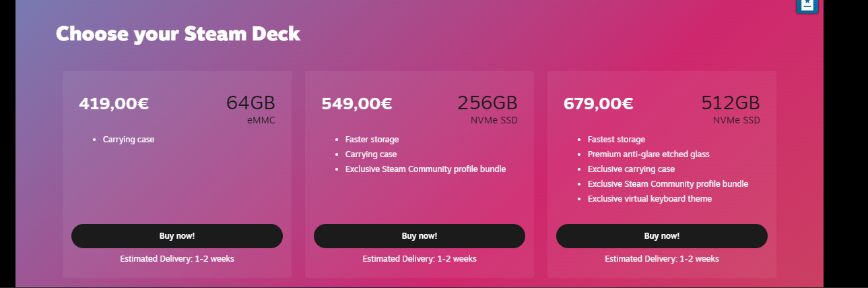Buy the 256GB NVMe SSD model
Screen dimensions: 868x288
(x=420, y=236)
